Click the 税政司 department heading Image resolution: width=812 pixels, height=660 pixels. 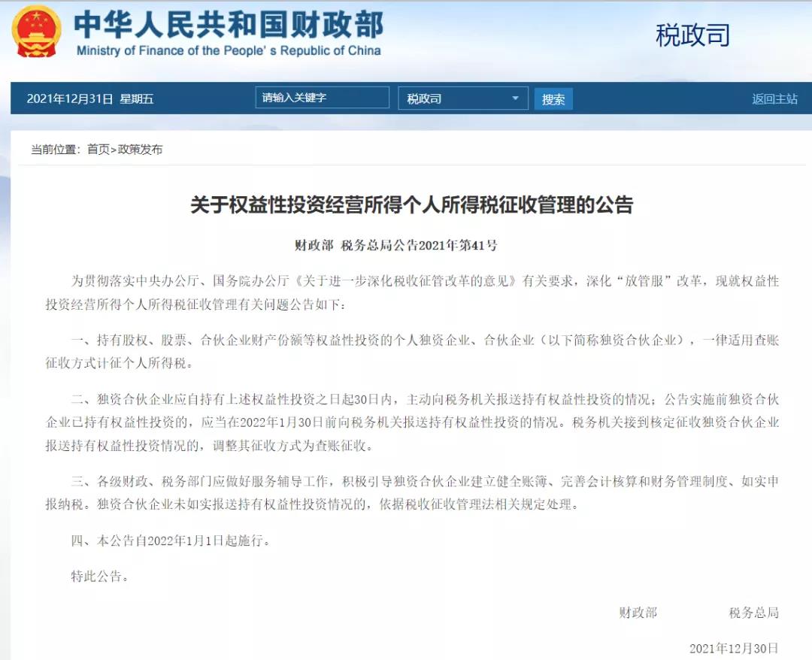(x=693, y=35)
